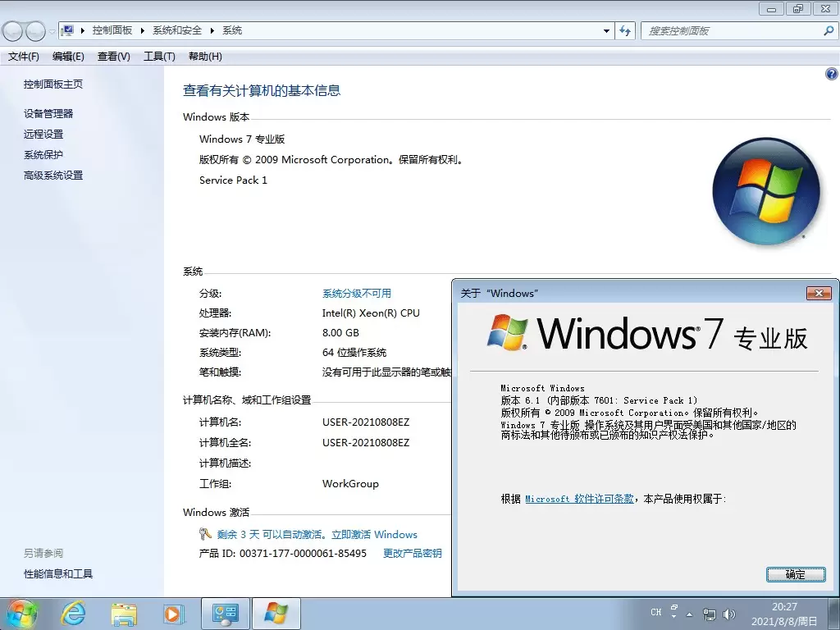The image size is (840, 630).
Task: Click 更改产品密钥 link
Action: pyautogui.click(x=412, y=554)
